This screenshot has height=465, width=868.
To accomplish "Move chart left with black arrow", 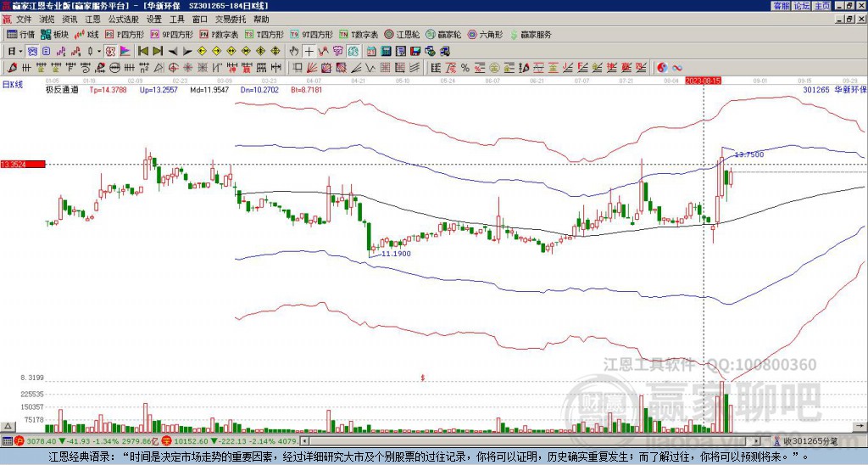I will [x=172, y=52].
